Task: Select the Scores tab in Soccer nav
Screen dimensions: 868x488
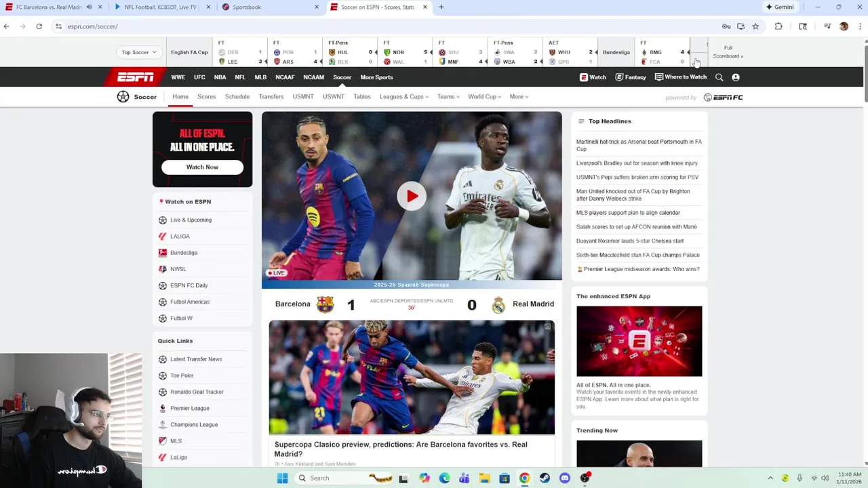Action: tap(206, 97)
